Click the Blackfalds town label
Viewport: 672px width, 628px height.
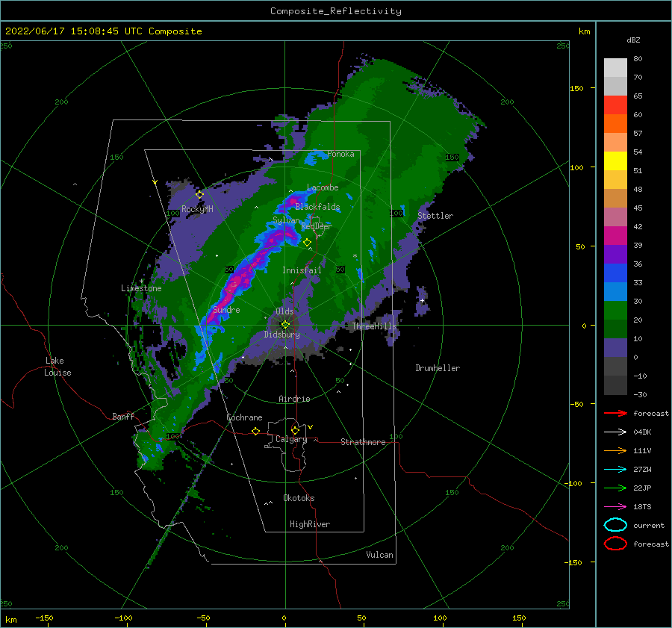317,207
